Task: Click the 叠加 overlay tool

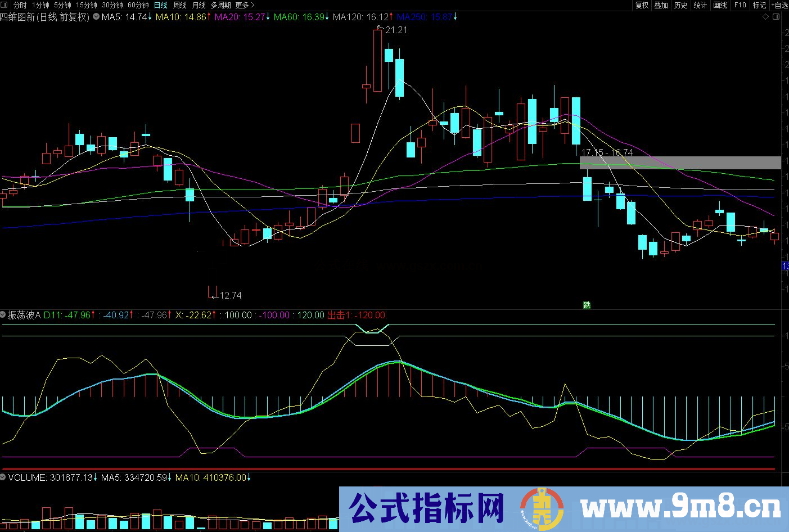Action: coord(660,5)
